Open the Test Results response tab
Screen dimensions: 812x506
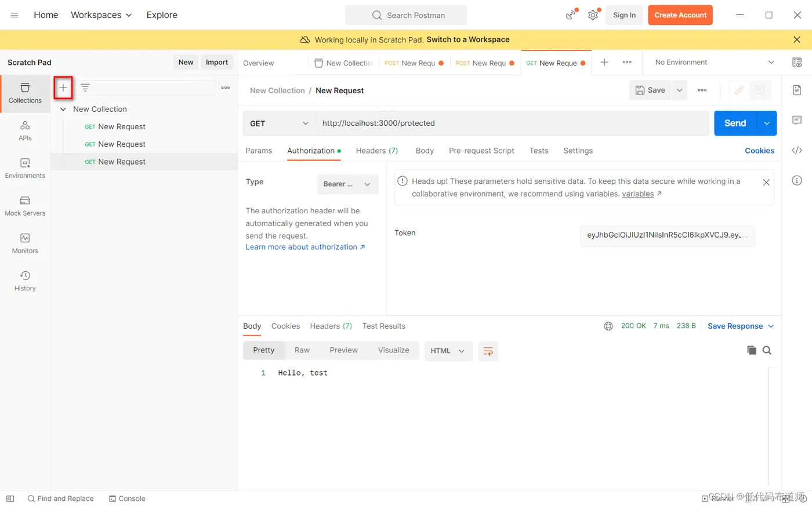coord(384,326)
